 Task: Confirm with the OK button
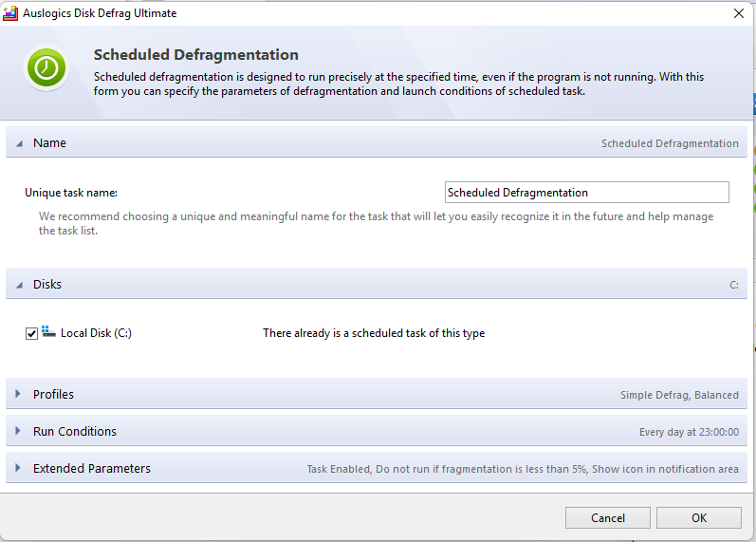[698, 518]
